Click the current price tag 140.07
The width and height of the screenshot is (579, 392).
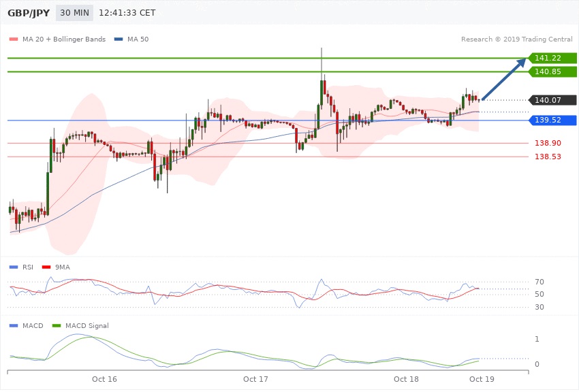click(x=552, y=100)
